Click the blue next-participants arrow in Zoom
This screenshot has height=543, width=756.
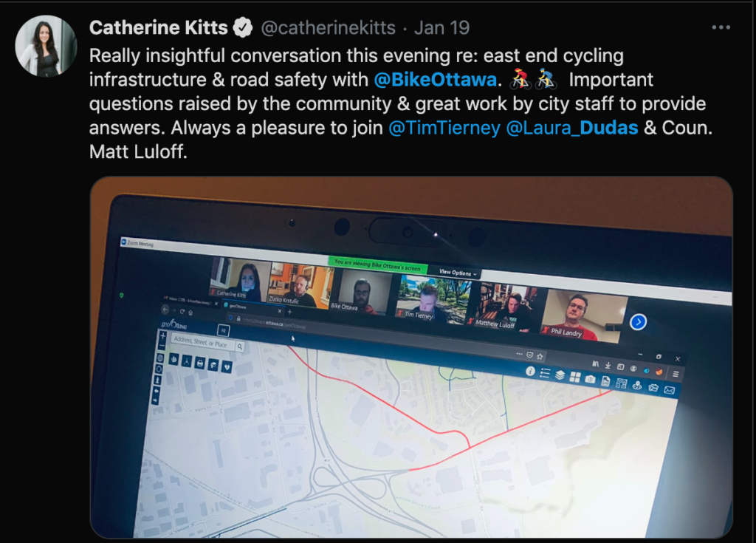(638, 321)
